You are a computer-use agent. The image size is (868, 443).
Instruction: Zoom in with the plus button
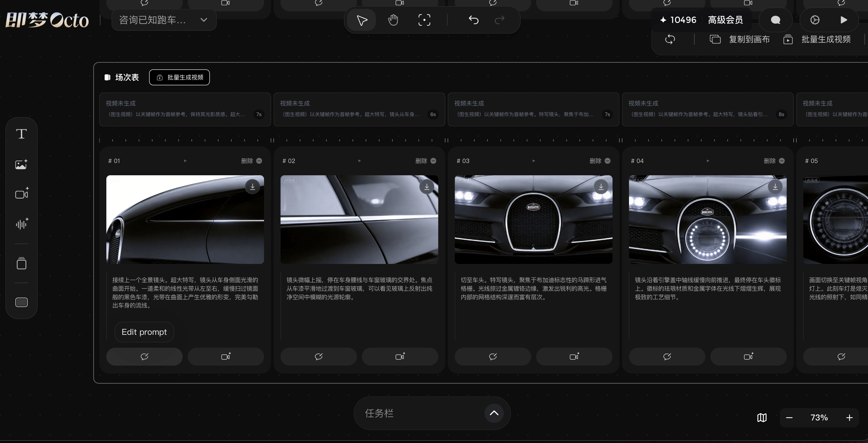click(850, 418)
